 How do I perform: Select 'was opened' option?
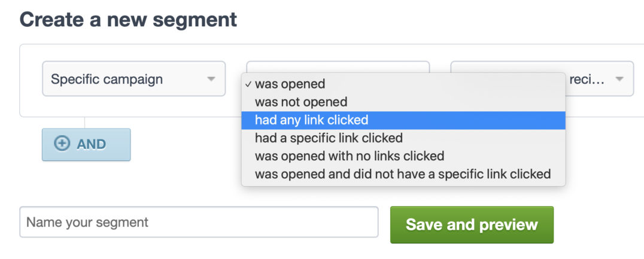[x=290, y=84]
